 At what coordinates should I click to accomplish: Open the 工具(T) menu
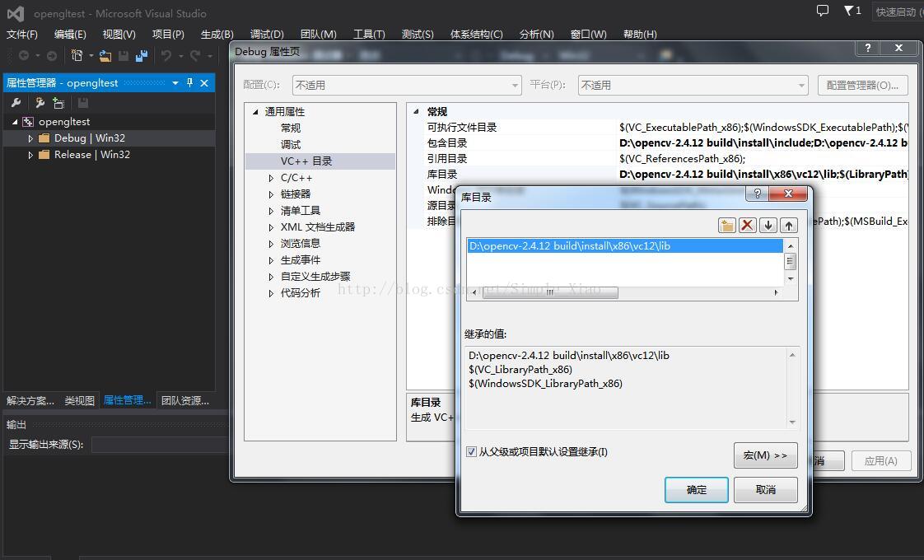369,35
